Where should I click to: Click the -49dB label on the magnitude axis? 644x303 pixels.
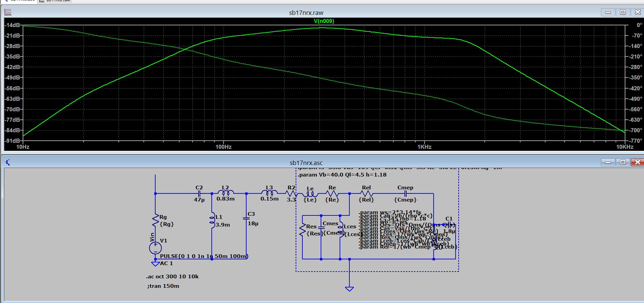point(13,77)
